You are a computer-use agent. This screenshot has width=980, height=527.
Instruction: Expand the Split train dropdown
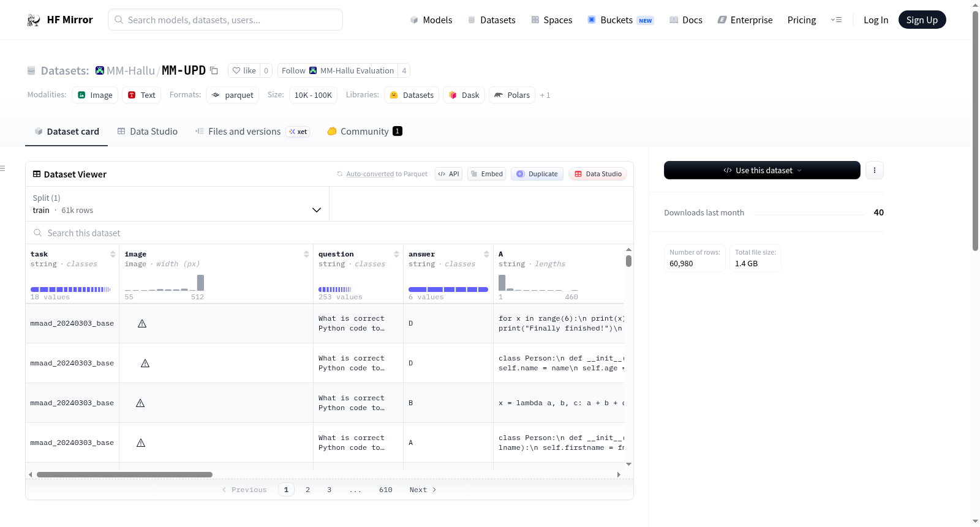[x=178, y=204]
